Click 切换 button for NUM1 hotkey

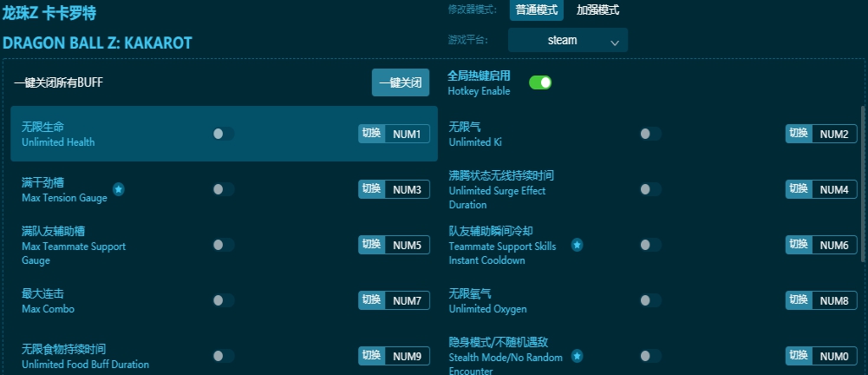pyautogui.click(x=371, y=134)
